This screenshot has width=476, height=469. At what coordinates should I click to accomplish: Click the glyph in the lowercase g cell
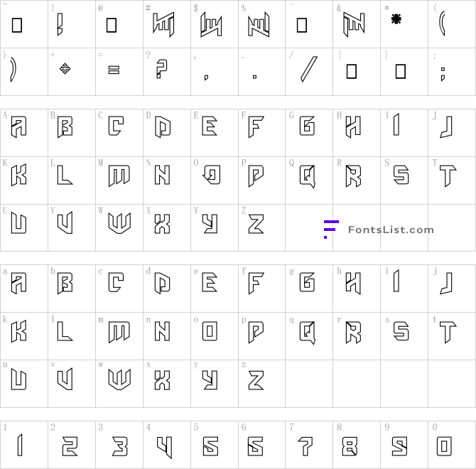[306, 284]
